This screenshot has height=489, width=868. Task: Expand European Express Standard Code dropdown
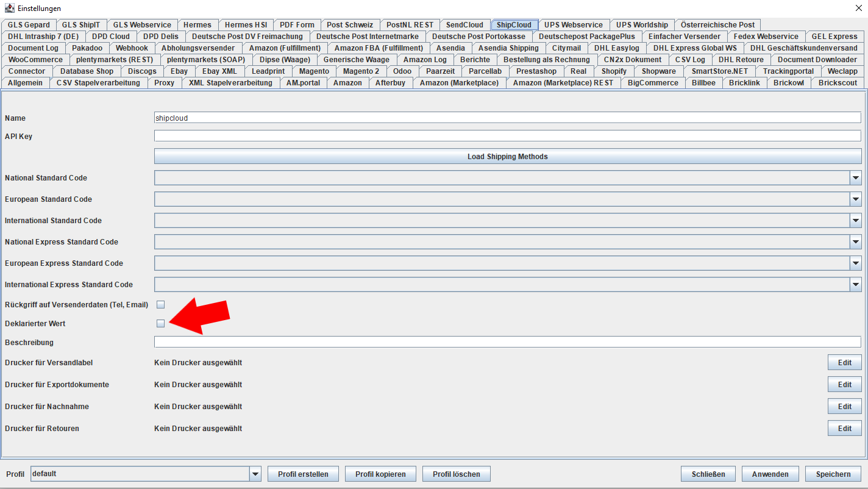pos(856,263)
